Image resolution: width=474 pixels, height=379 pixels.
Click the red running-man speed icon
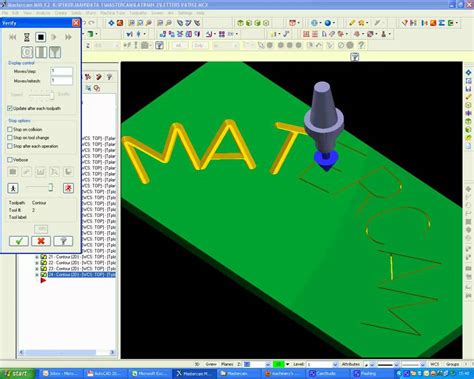[68, 188]
